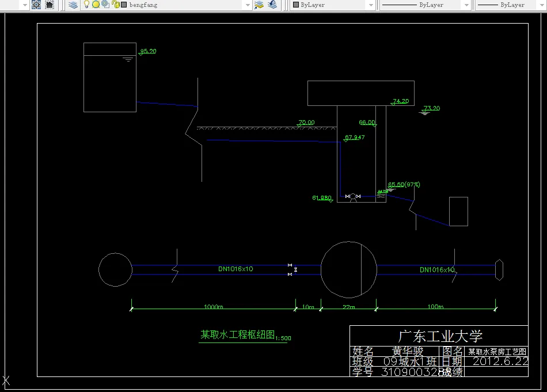547x392 pixels.
Task: Click ByLayer color swatch square
Action: [x=296, y=5]
